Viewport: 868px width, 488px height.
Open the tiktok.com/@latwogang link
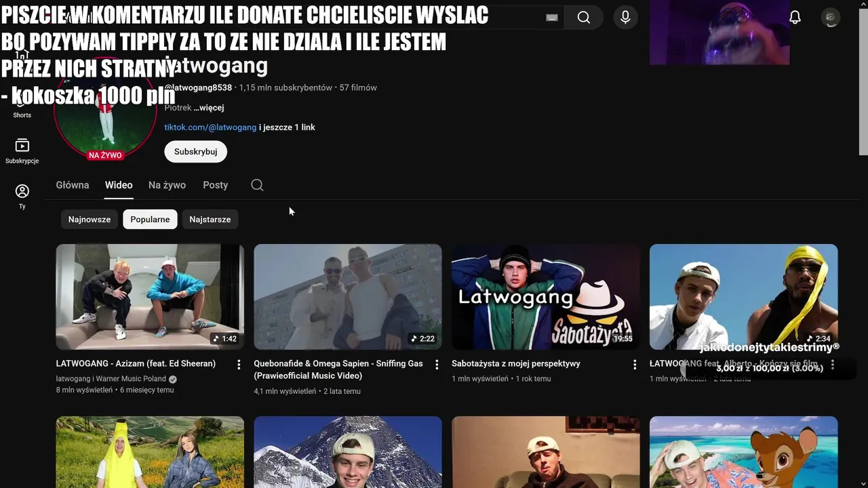tap(210, 127)
